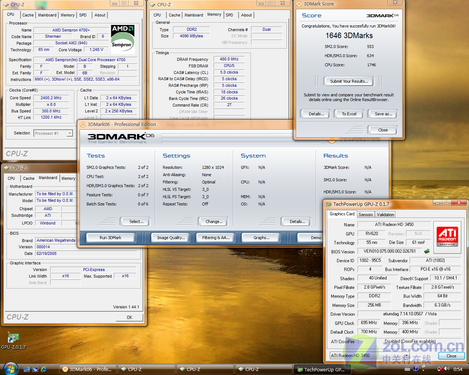Click the Resolution 1280 x 1024 setting value
Image resolution: width=469 pixels, height=375 pixels.
(213, 167)
